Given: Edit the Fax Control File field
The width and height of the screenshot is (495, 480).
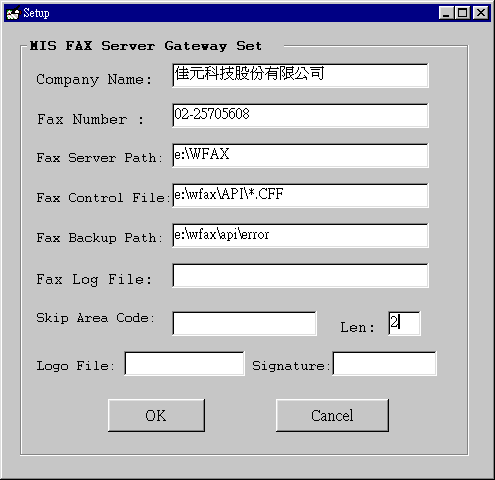Looking at the screenshot, I should click(300, 195).
